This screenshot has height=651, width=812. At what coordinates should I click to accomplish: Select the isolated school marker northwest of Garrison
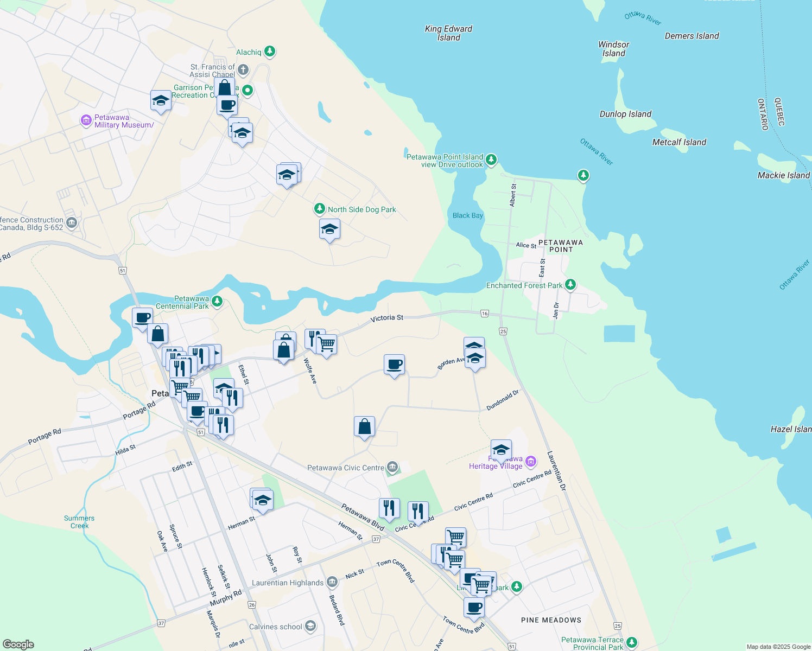click(x=161, y=101)
